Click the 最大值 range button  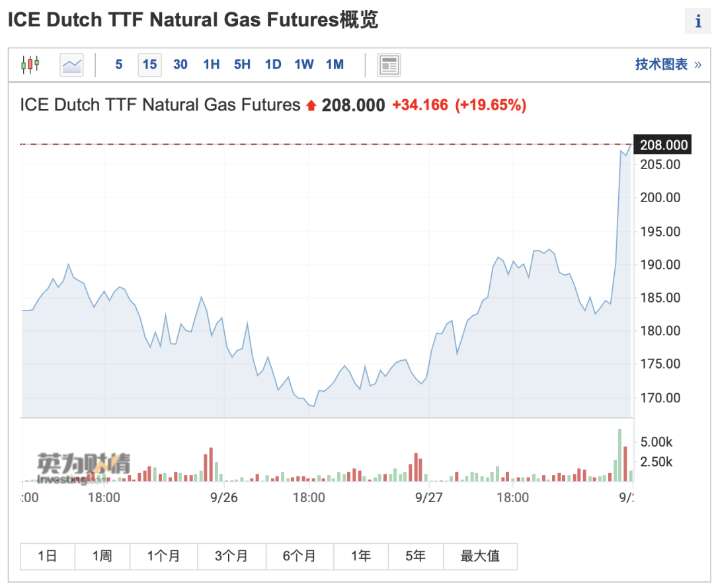(x=480, y=556)
